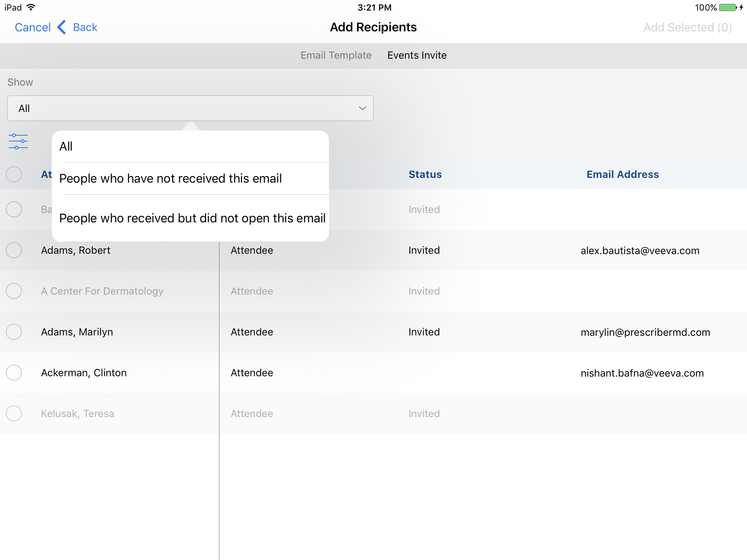Select Adams, Marilyn row checkbox
Image resolution: width=747 pixels, height=560 pixels.
tap(14, 332)
